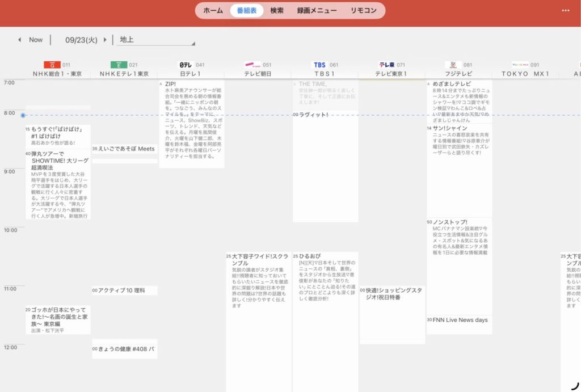
Task: Click the 10:00 time label
Action: coord(10,230)
